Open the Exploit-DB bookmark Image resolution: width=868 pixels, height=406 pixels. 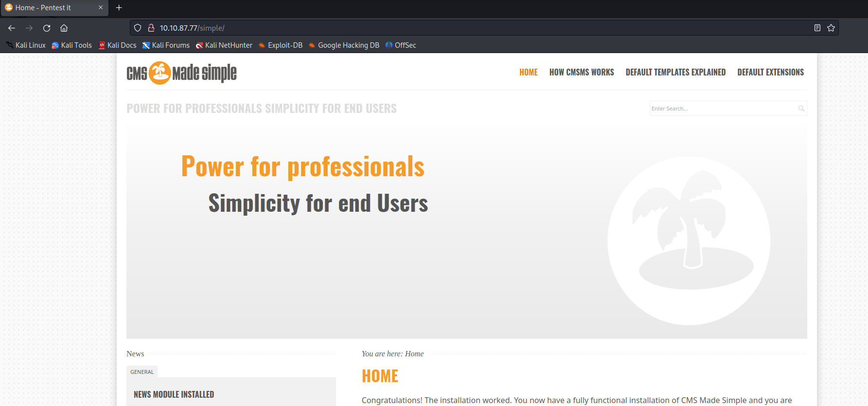(x=280, y=45)
